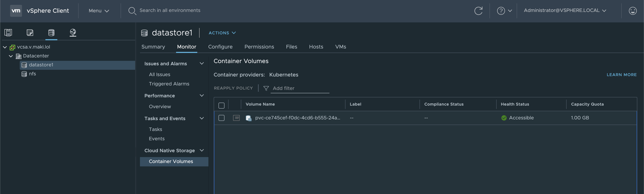Click the search magnifier icon
The width and height of the screenshot is (644, 194).
click(132, 11)
